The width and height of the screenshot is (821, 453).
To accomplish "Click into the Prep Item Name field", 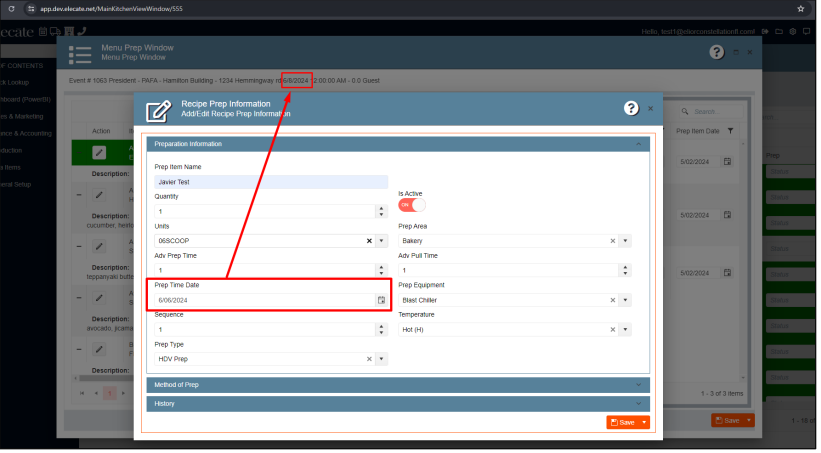I will click(x=271, y=182).
